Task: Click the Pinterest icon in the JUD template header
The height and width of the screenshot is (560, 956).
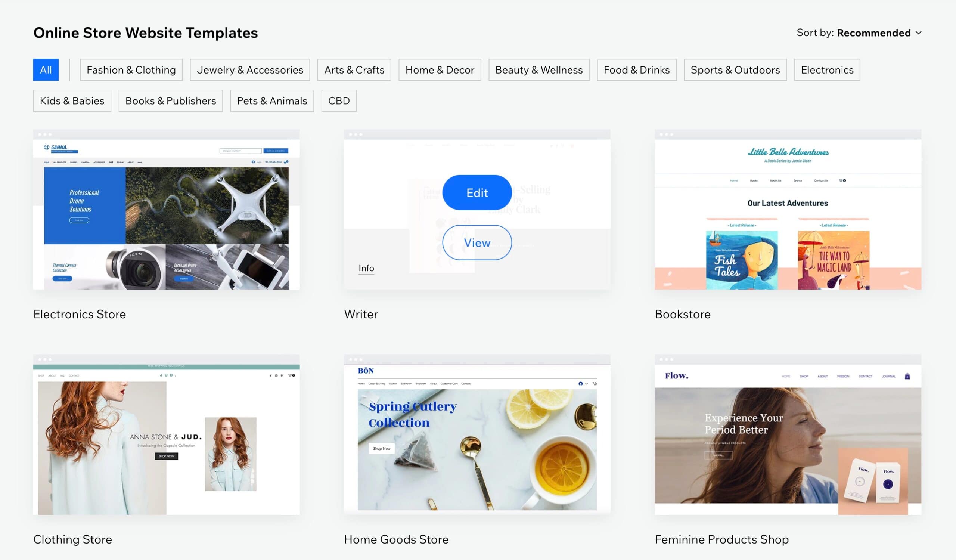Action: tap(282, 376)
